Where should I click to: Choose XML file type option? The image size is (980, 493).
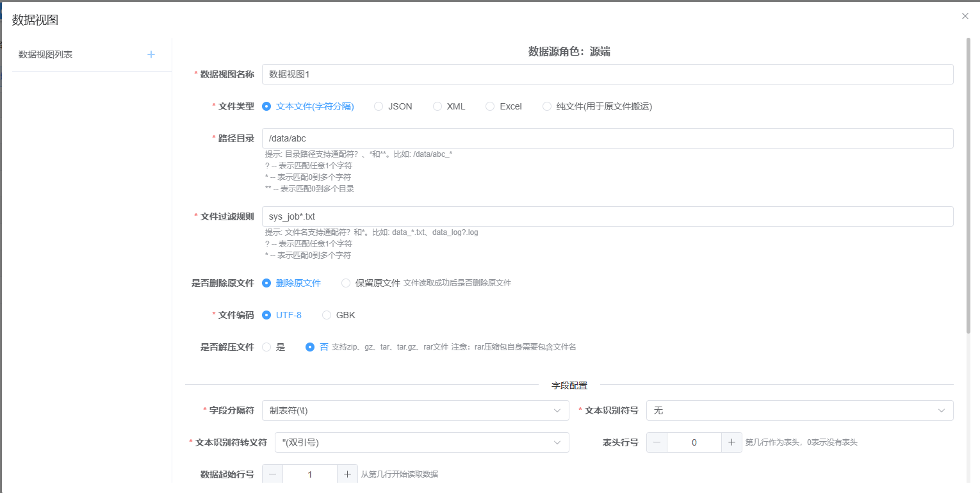[437, 106]
